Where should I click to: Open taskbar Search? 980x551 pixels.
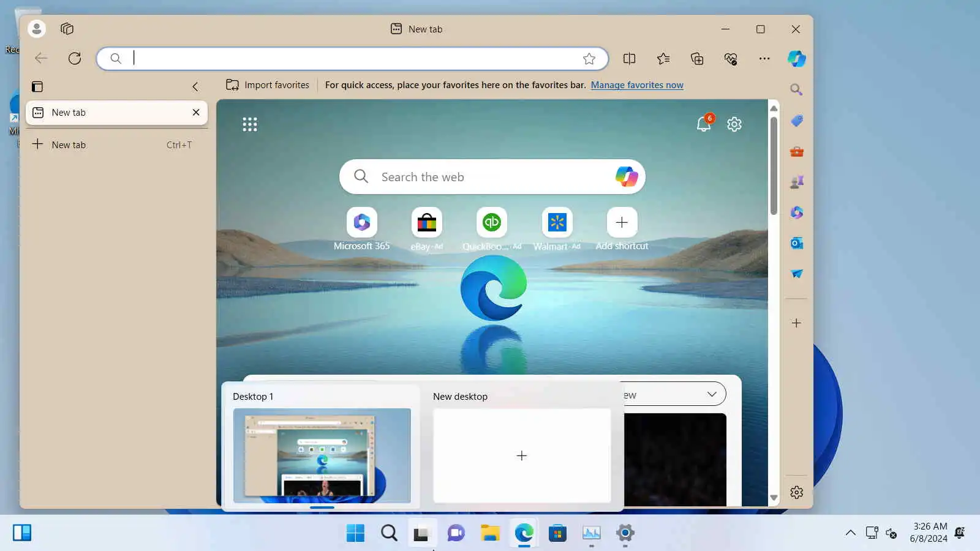389,533
